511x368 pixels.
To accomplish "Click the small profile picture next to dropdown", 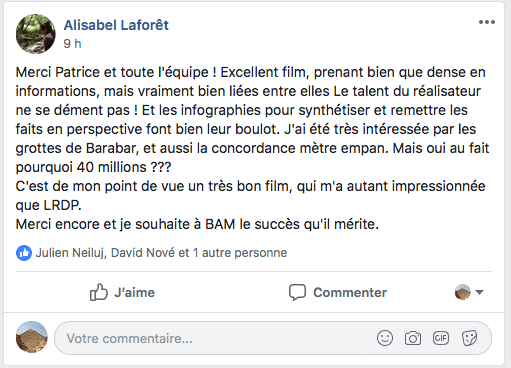I will point(463,292).
